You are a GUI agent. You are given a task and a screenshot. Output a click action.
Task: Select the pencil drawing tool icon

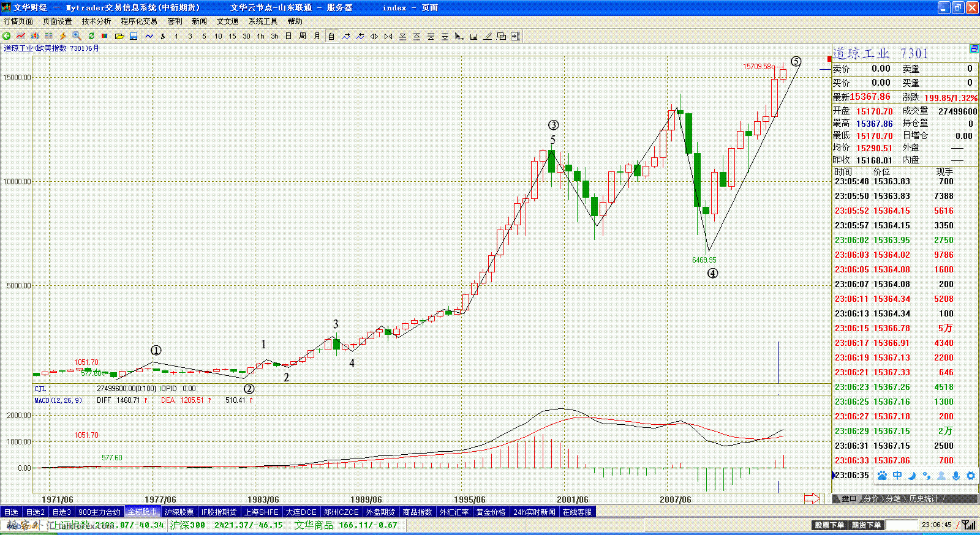coord(488,36)
